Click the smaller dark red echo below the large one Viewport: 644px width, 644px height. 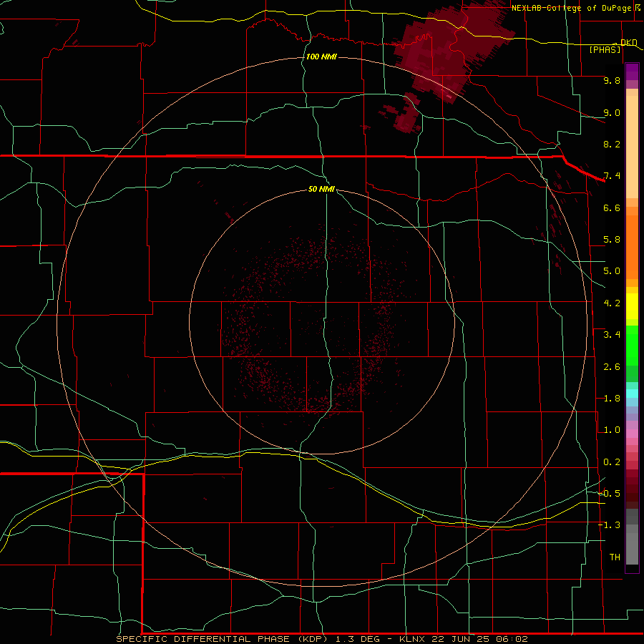pyautogui.click(x=404, y=114)
